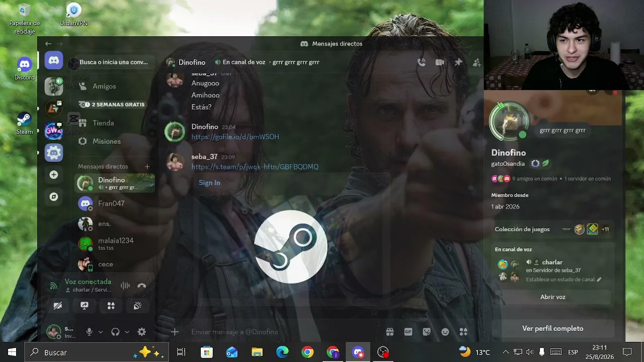Open the s.team link from seba_37
Screen dimensions: 644x362
tap(255, 167)
